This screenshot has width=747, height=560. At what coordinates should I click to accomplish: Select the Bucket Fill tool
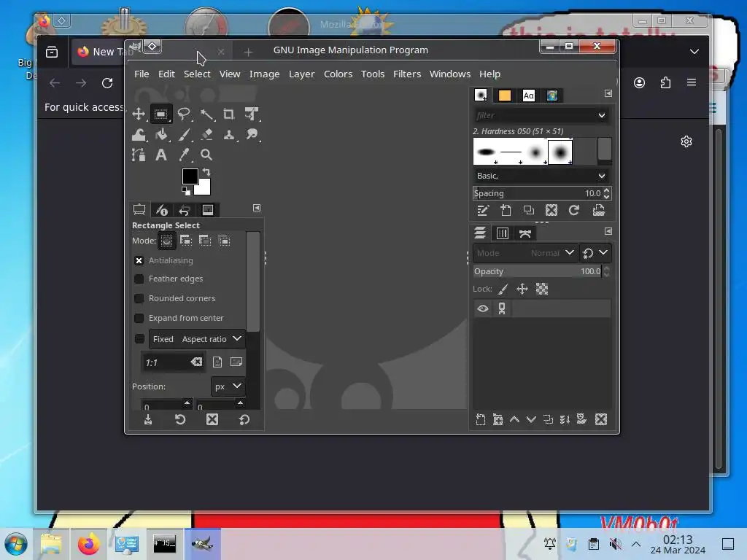(x=161, y=134)
